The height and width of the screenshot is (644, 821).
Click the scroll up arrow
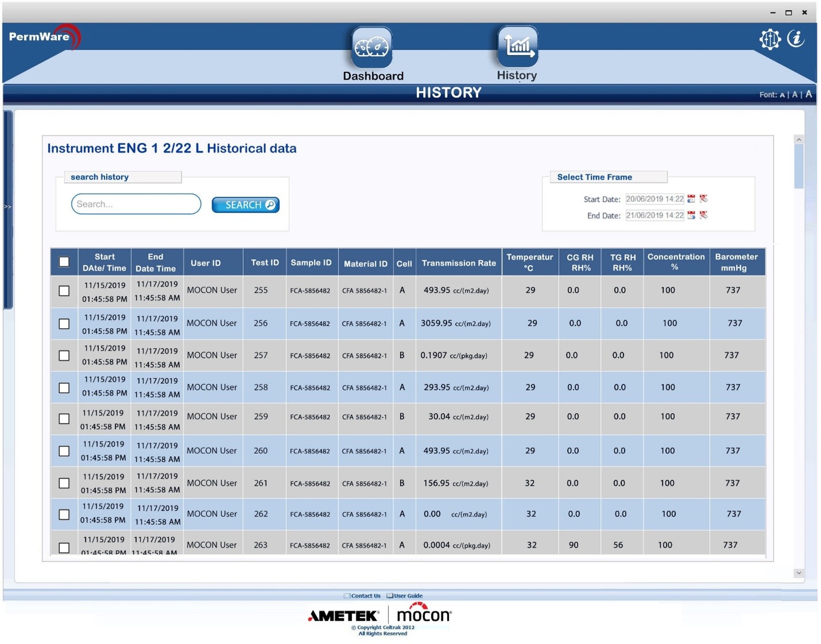[799, 140]
